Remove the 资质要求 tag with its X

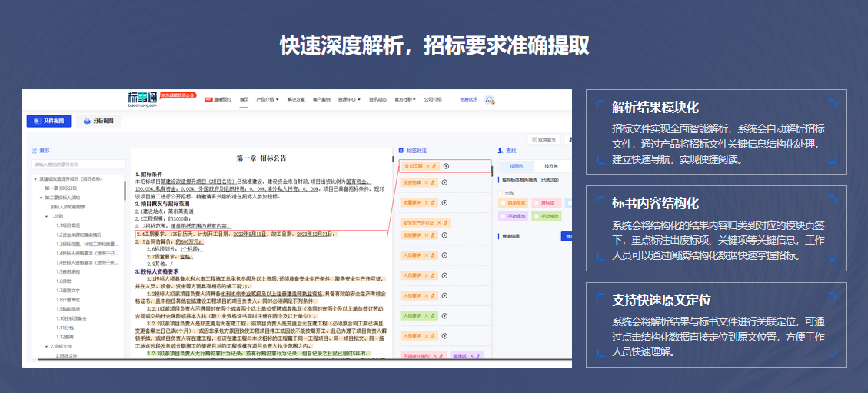click(426, 235)
